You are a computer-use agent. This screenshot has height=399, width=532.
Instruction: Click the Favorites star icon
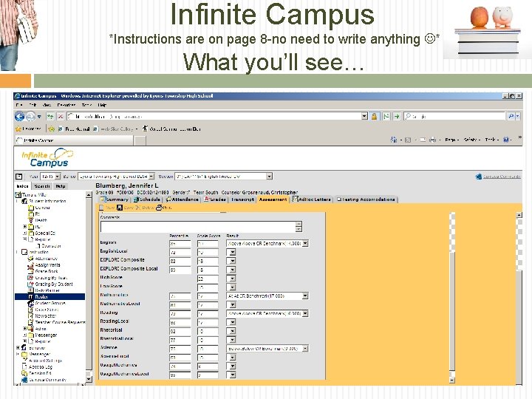(18, 129)
